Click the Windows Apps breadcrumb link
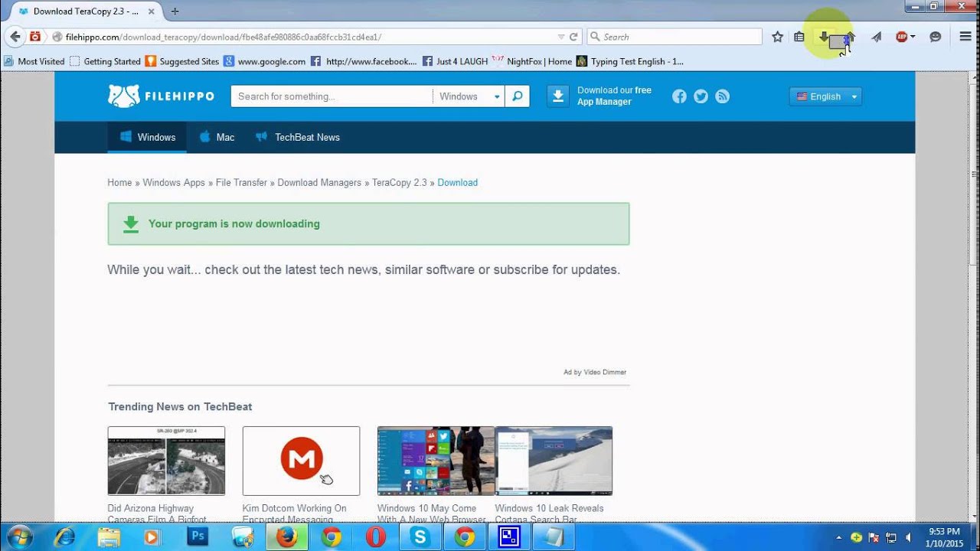Screen dimensions: 980x551 tap(174, 182)
